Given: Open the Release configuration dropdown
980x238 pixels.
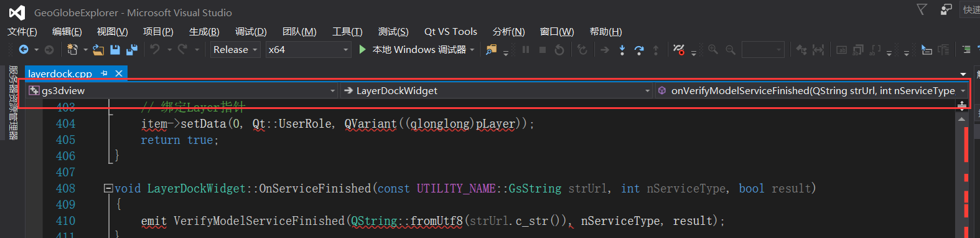Looking at the screenshot, I should (x=235, y=50).
